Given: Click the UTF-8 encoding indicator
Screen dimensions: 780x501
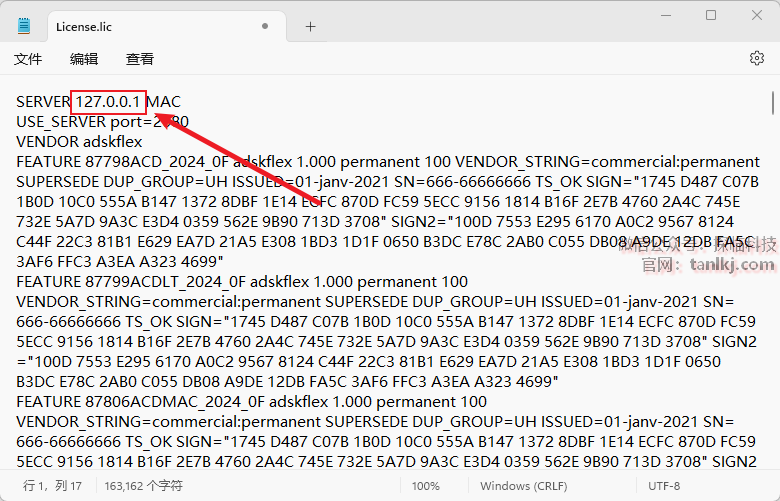Looking at the screenshot, I should (664, 486).
